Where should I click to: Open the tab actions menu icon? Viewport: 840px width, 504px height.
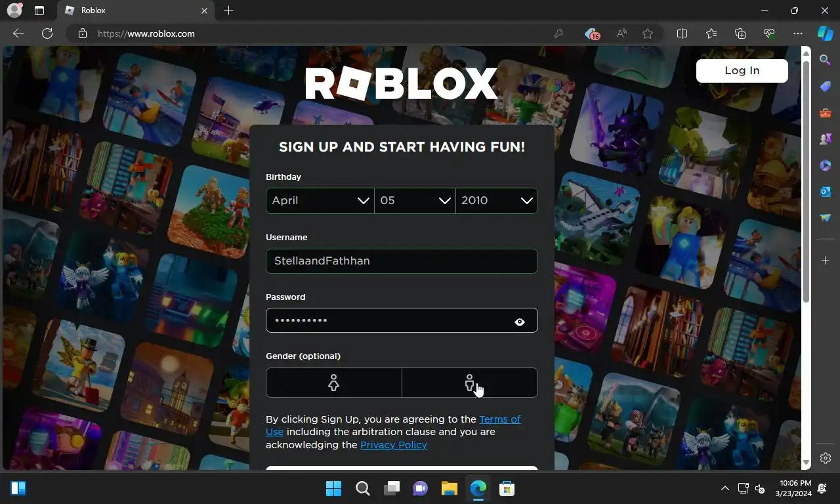(x=39, y=10)
